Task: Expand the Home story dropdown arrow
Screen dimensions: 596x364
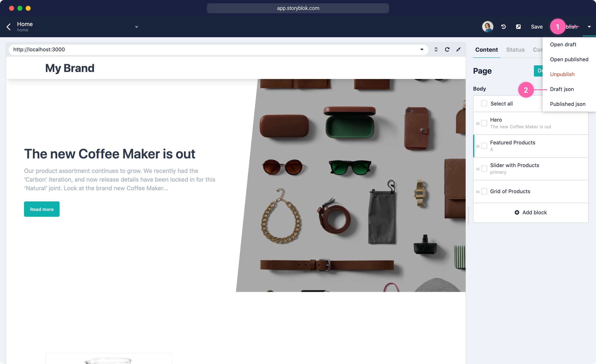Action: point(136,27)
